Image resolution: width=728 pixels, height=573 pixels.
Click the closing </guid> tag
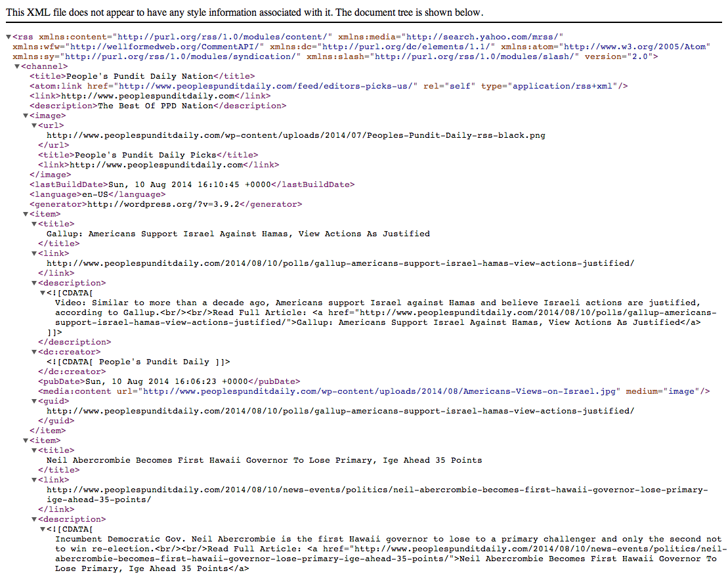click(56, 421)
